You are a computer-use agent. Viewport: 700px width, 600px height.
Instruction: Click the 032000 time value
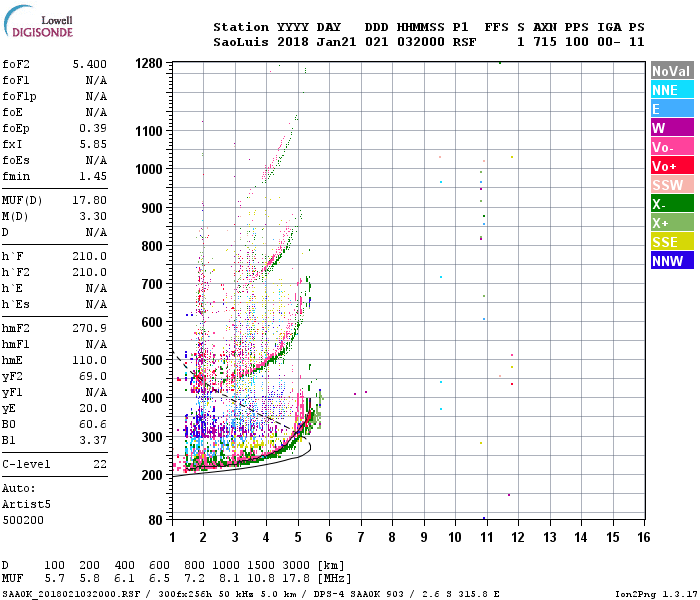(421, 42)
